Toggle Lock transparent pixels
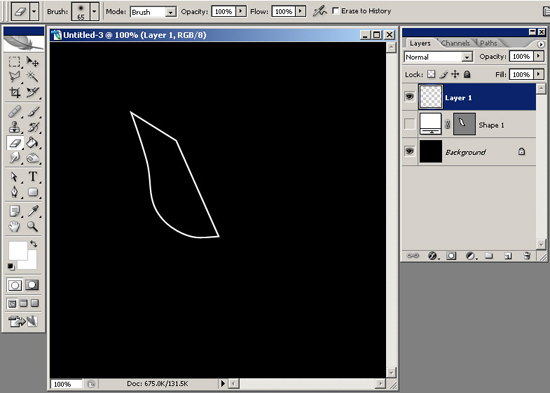The height and width of the screenshot is (393, 550). [431, 74]
